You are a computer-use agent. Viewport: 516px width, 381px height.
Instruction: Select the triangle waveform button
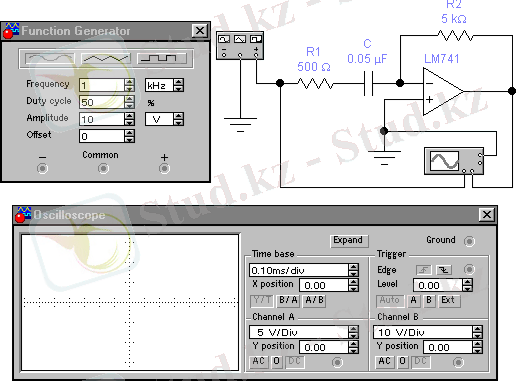click(x=106, y=59)
